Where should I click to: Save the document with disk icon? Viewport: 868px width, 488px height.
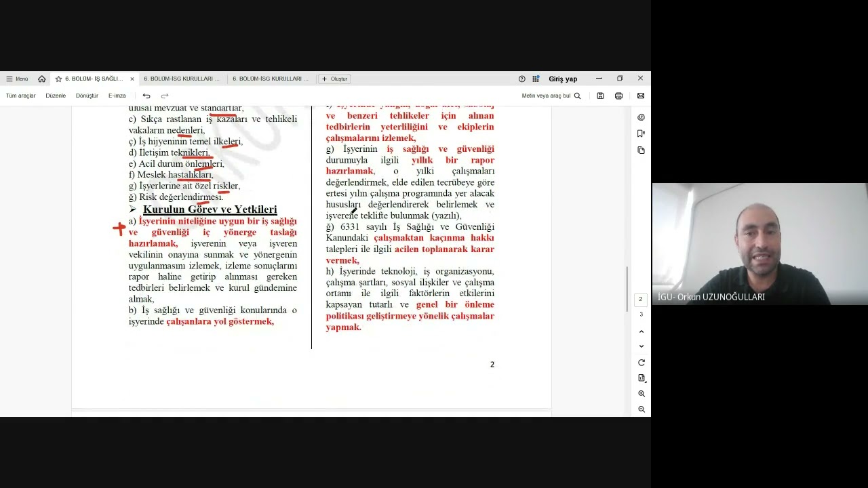tap(600, 96)
